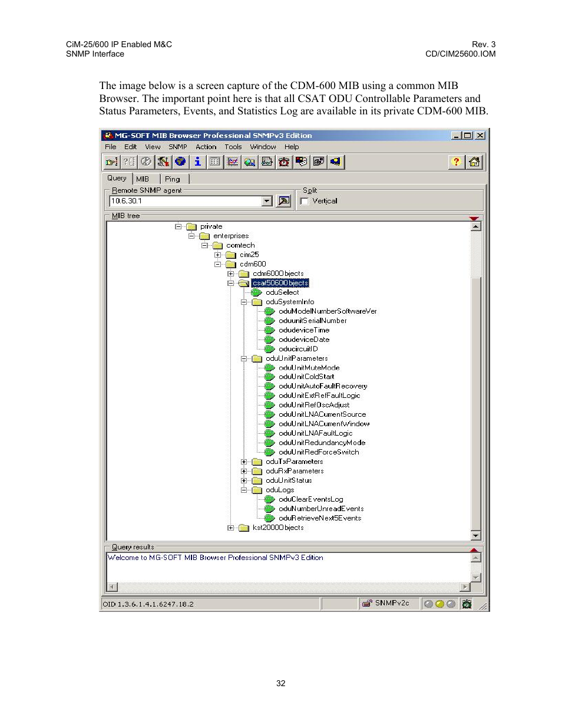Expand the oduUnitStatus node
562x728 pixels.
click(x=243, y=480)
